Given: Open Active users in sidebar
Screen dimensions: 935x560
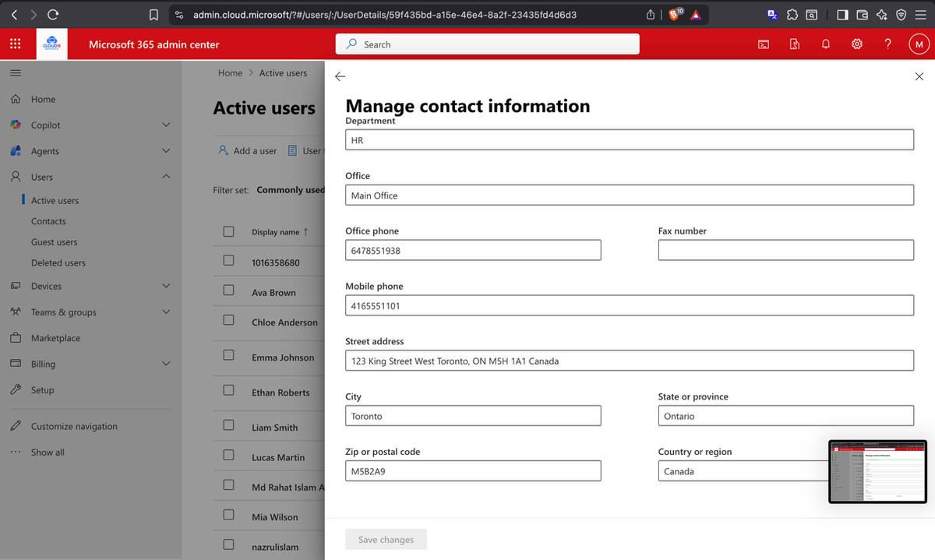Looking at the screenshot, I should [55, 200].
